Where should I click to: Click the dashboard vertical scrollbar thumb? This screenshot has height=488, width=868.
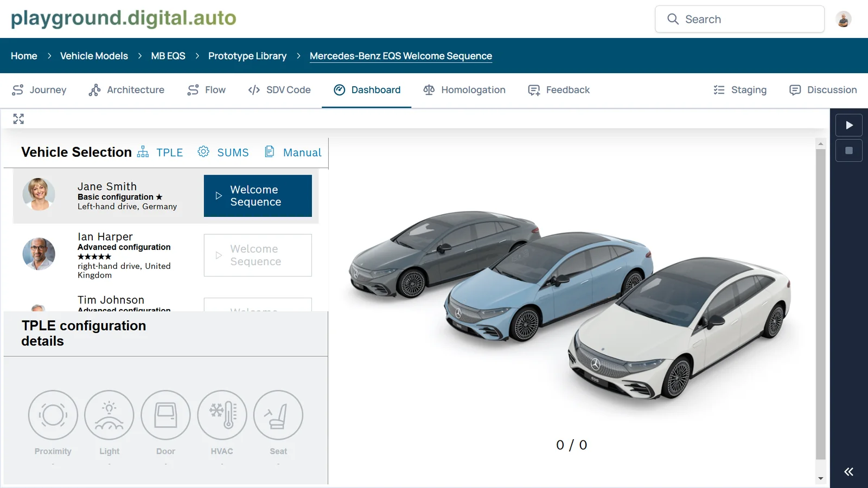(x=821, y=305)
